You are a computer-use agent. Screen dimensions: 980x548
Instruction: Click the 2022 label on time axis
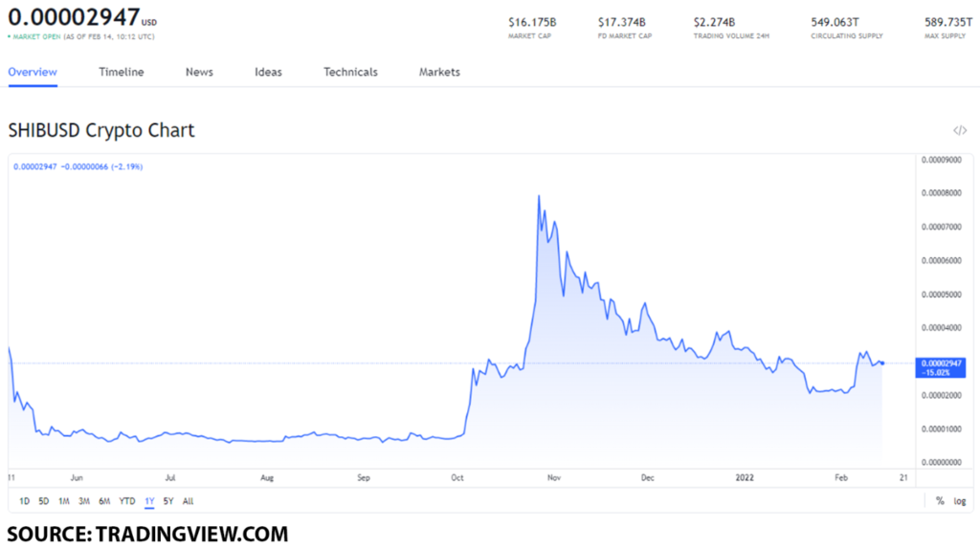point(745,478)
